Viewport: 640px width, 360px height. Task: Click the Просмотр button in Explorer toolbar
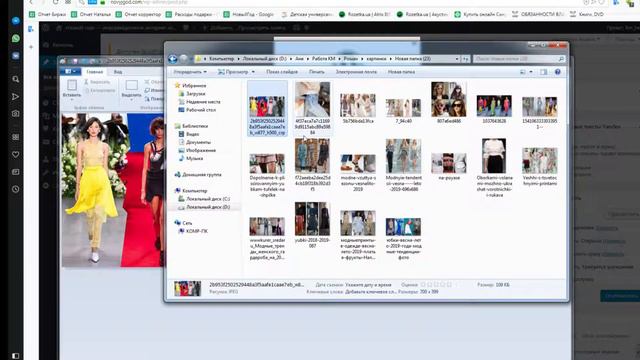[x=233, y=72]
